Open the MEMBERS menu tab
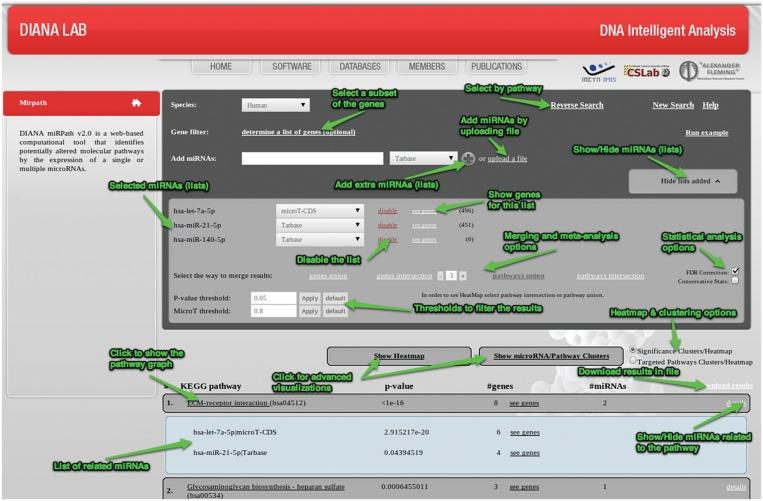This screenshot has width=763, height=501. [x=427, y=67]
